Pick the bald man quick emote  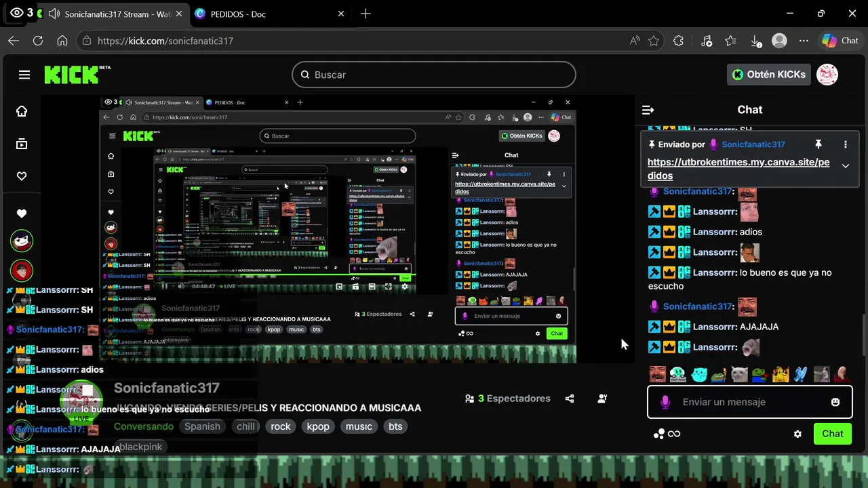click(x=842, y=374)
